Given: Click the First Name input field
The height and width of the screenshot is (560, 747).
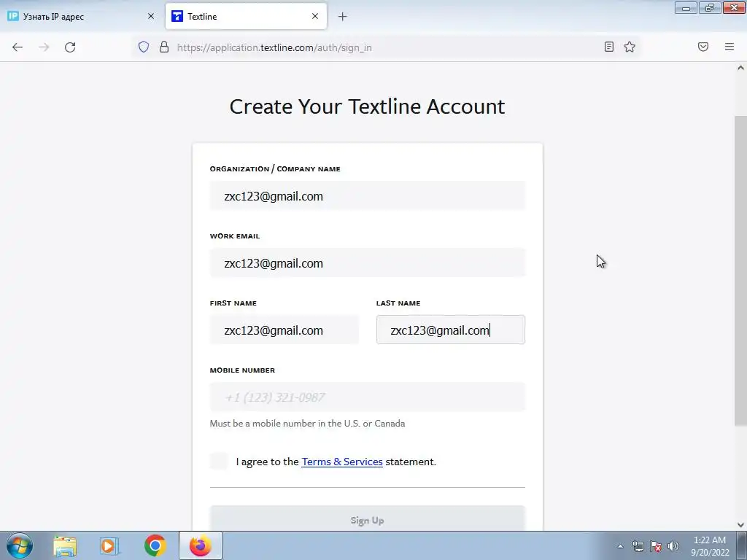Looking at the screenshot, I should pos(284,330).
